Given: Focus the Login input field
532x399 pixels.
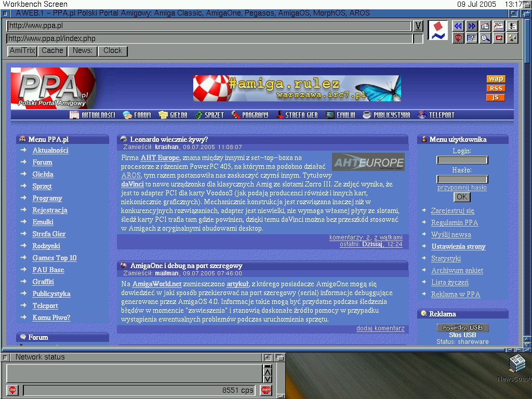Looking at the screenshot, I should tap(462, 160).
